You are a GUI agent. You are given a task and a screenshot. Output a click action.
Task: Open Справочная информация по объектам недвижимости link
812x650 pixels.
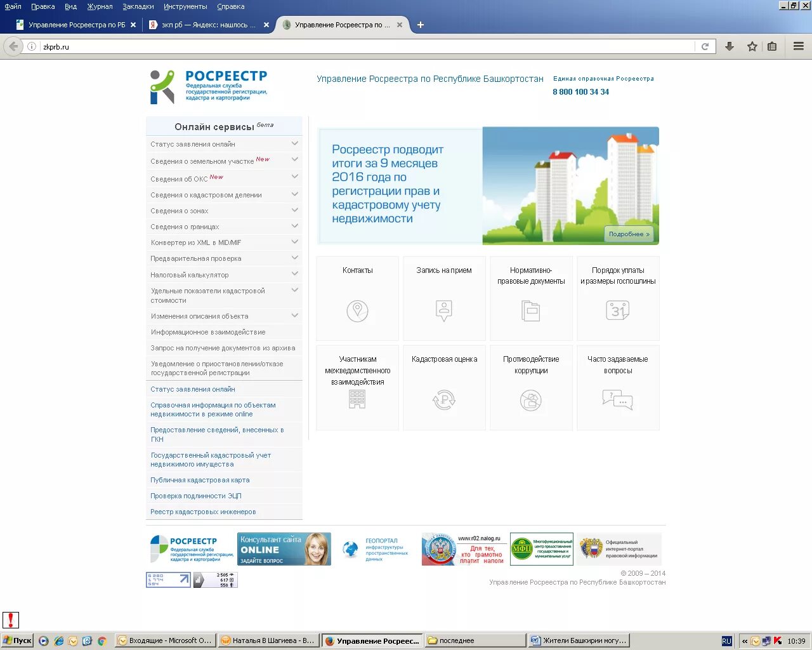213,409
